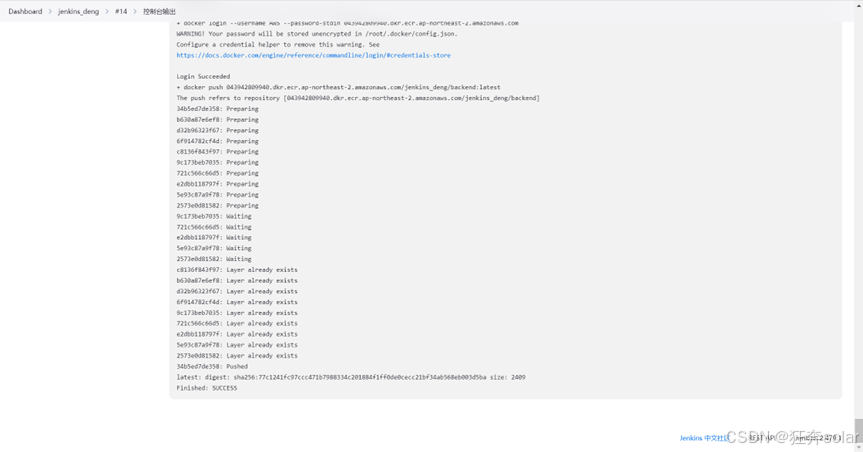Select '34b5ed7de358: Preparing' row
The height and width of the screenshot is (452, 863).
pyautogui.click(x=217, y=109)
